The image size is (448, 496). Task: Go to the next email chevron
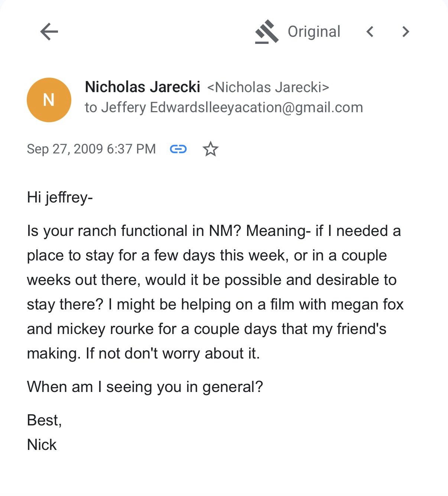(406, 32)
